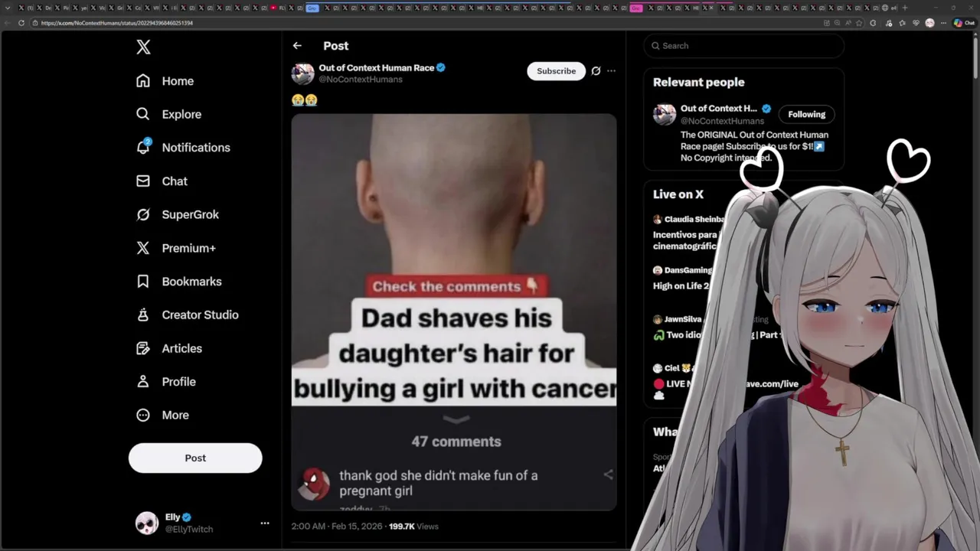Click the browser profile avatar icon

929,23
